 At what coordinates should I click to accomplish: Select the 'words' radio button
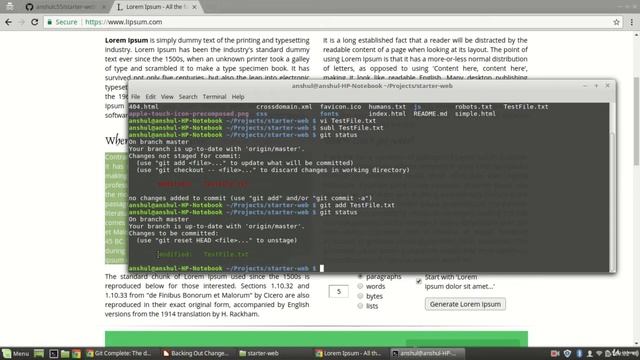(x=360, y=286)
